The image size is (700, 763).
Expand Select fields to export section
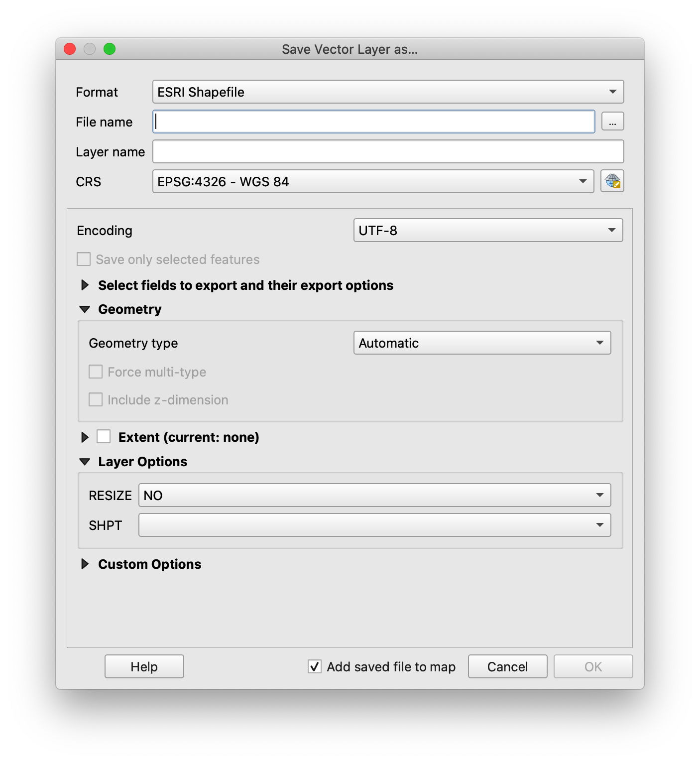(85, 285)
